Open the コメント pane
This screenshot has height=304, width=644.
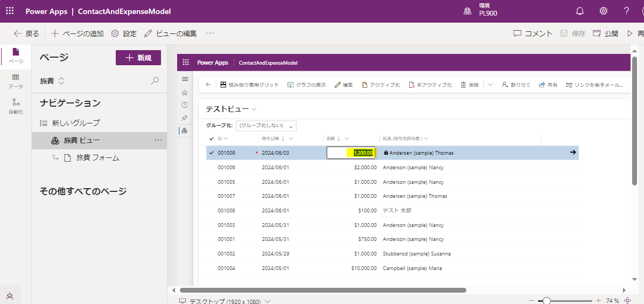click(533, 34)
